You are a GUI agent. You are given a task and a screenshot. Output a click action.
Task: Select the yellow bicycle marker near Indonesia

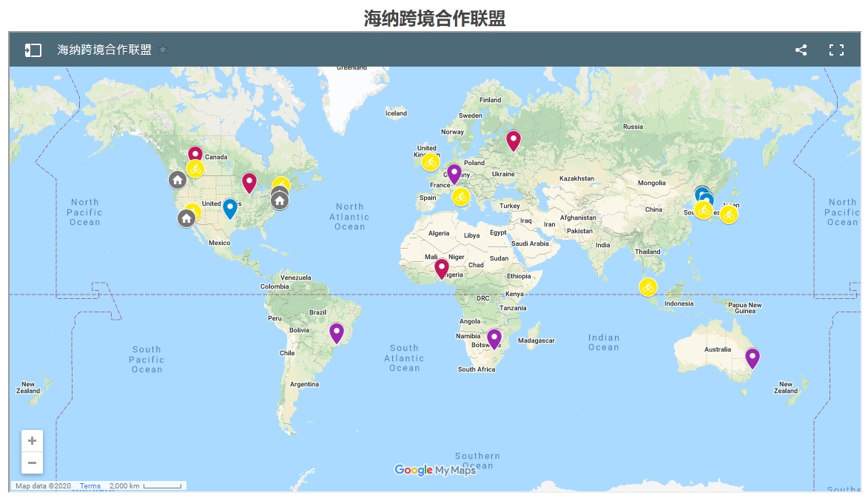tap(648, 287)
